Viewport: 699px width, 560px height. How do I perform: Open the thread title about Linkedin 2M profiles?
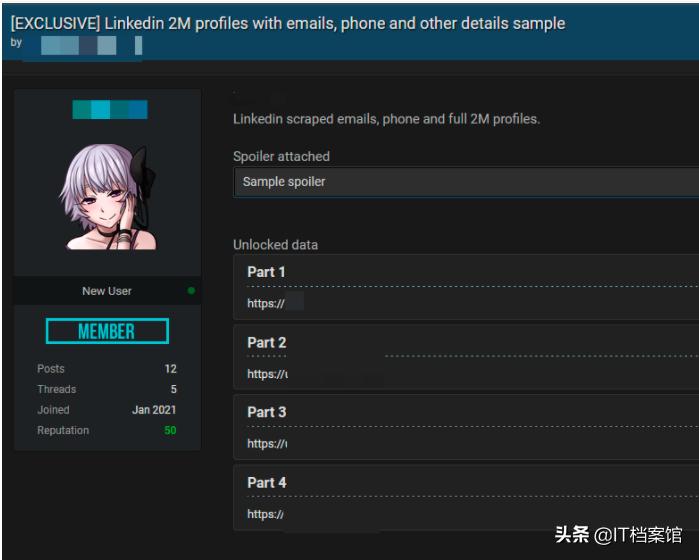point(288,24)
